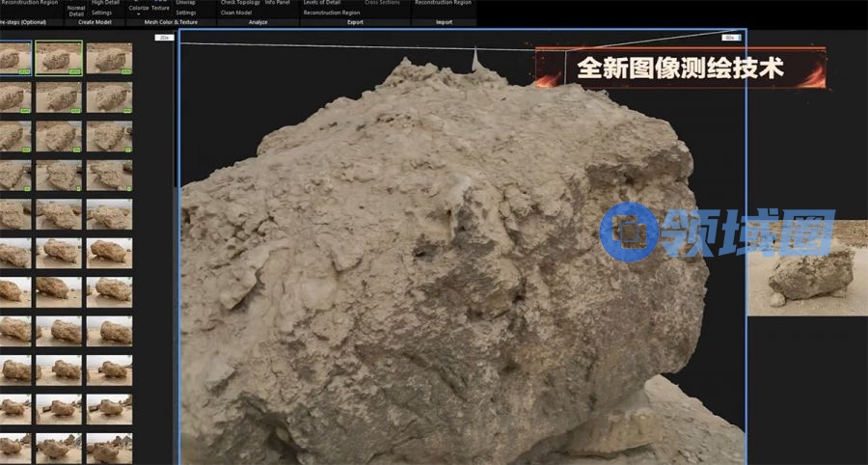The width and height of the screenshot is (868, 465).
Task: Select the Colorize tool
Action: pyautogui.click(x=139, y=8)
